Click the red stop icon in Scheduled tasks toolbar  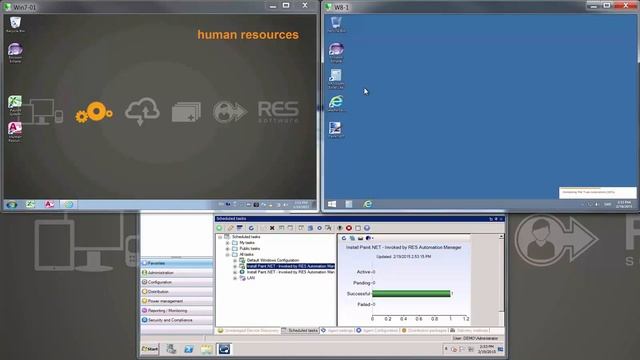(349, 228)
